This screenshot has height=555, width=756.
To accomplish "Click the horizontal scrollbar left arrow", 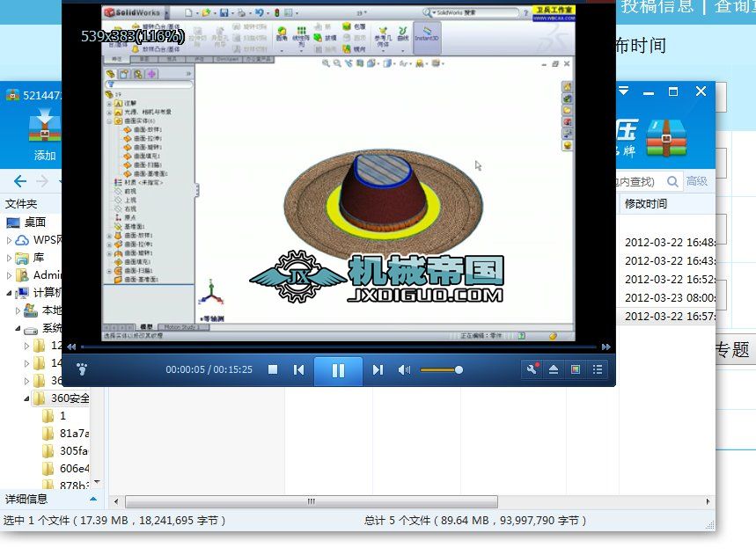I will (x=115, y=501).
